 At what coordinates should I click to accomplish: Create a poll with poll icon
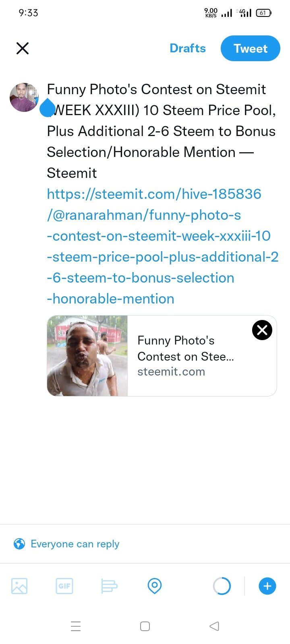[x=109, y=586]
